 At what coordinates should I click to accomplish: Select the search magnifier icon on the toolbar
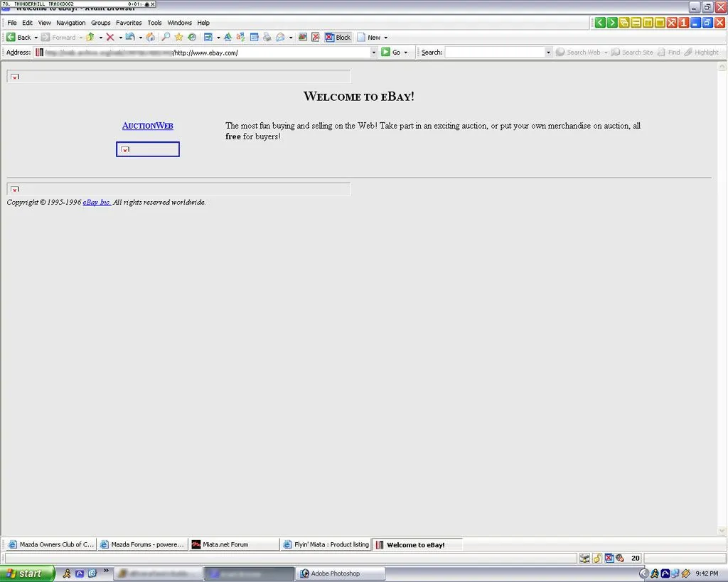coord(165,37)
